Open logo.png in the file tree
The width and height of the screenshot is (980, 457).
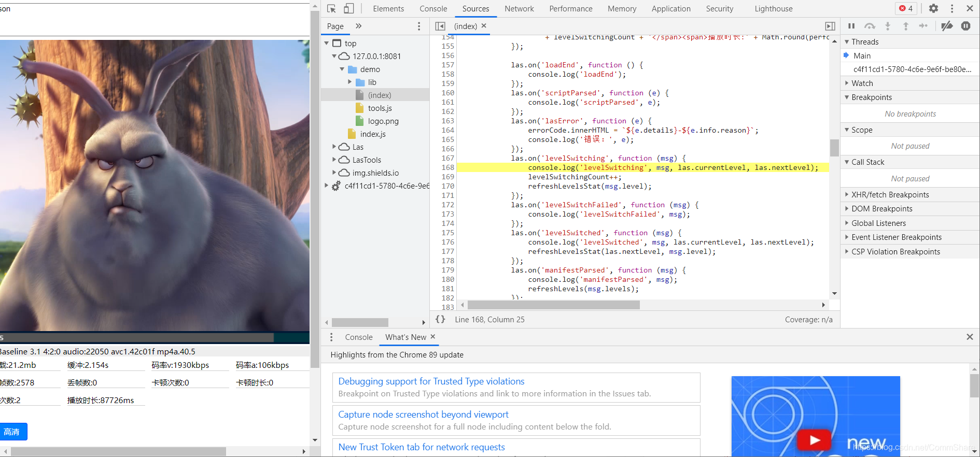coord(383,121)
